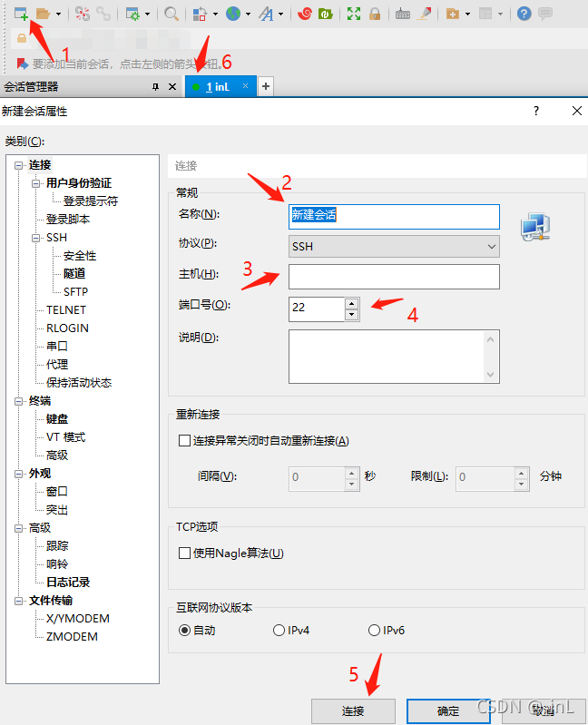Image resolution: width=588 pixels, height=725 pixels.
Task: Select 登录提示符 in category tree
Action: point(91,201)
